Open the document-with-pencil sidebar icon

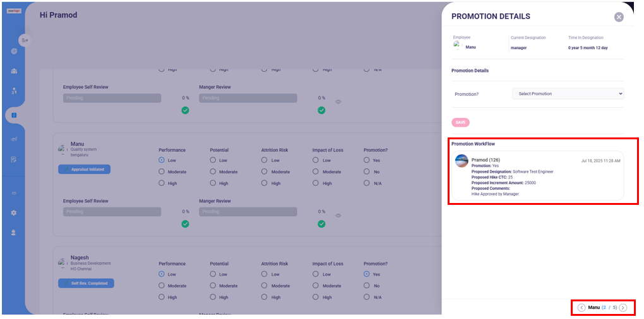[x=14, y=159]
